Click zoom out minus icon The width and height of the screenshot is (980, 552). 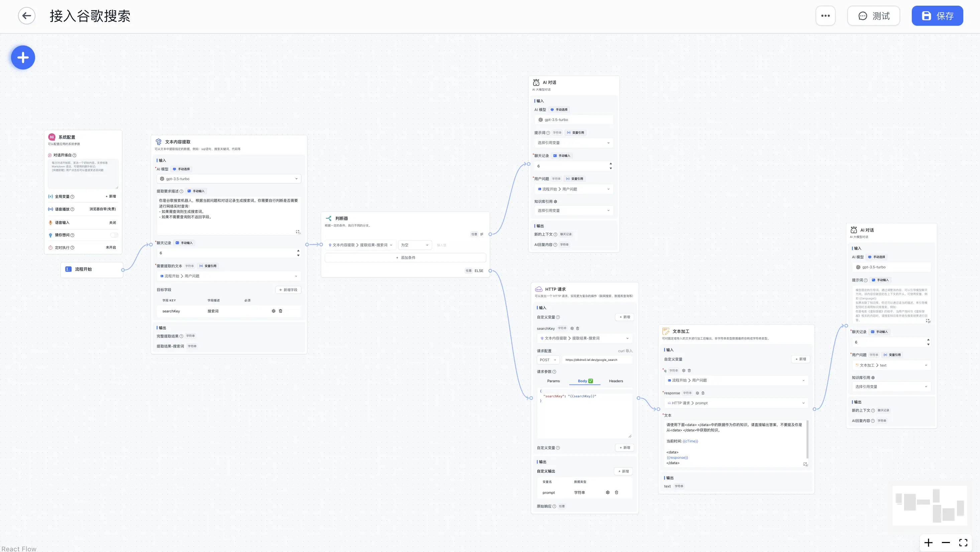click(946, 543)
